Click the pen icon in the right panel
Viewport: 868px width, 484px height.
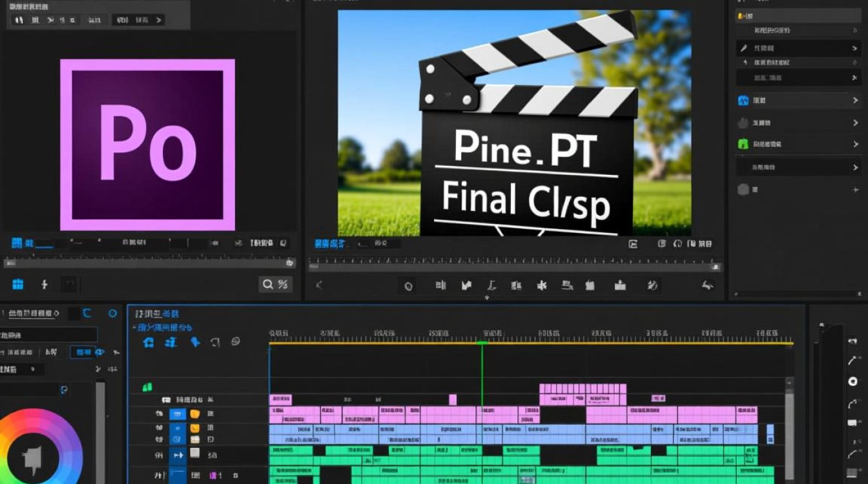pos(743,48)
